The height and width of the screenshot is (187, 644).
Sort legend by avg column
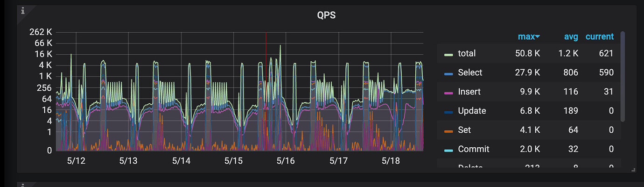[571, 36]
